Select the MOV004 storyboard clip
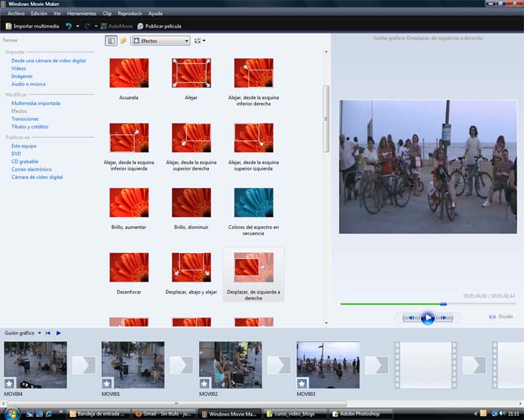The width and height of the screenshot is (524, 420). 35,365
